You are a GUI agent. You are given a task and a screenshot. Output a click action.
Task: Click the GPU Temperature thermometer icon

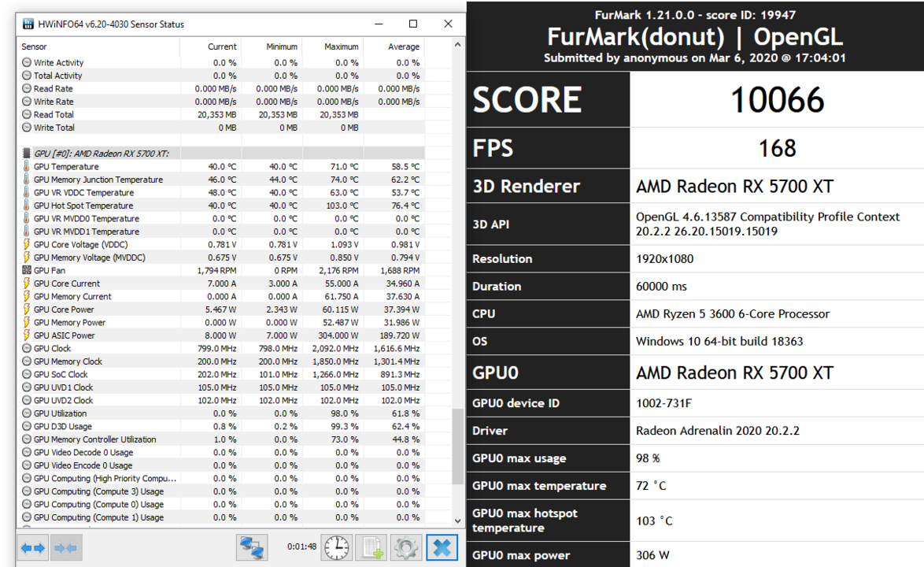pyautogui.click(x=27, y=167)
